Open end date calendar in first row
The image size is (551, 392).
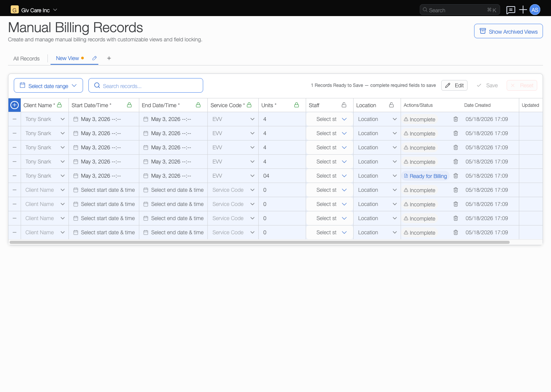(x=146, y=119)
